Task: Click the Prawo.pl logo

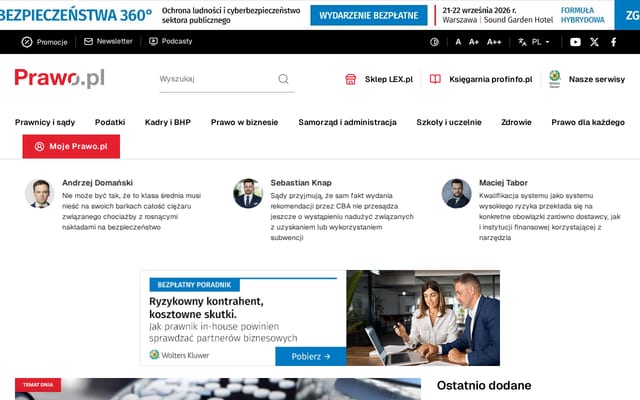Action: pyautogui.click(x=60, y=78)
